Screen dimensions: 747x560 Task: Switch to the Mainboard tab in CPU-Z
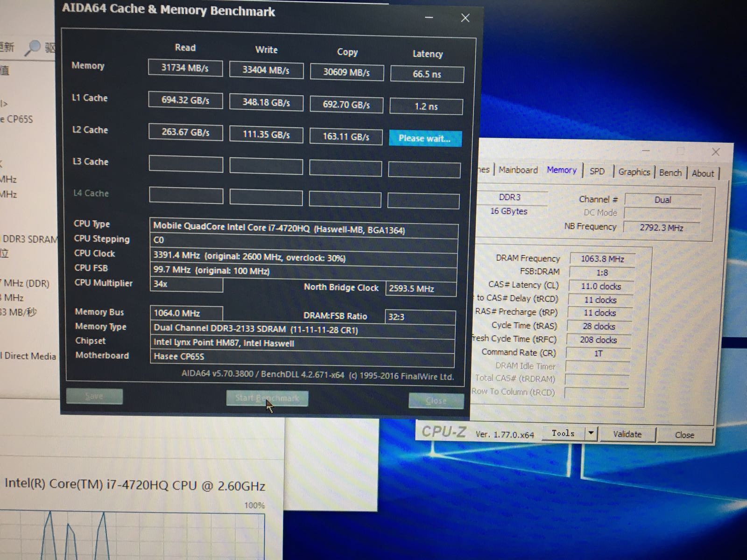tap(518, 170)
